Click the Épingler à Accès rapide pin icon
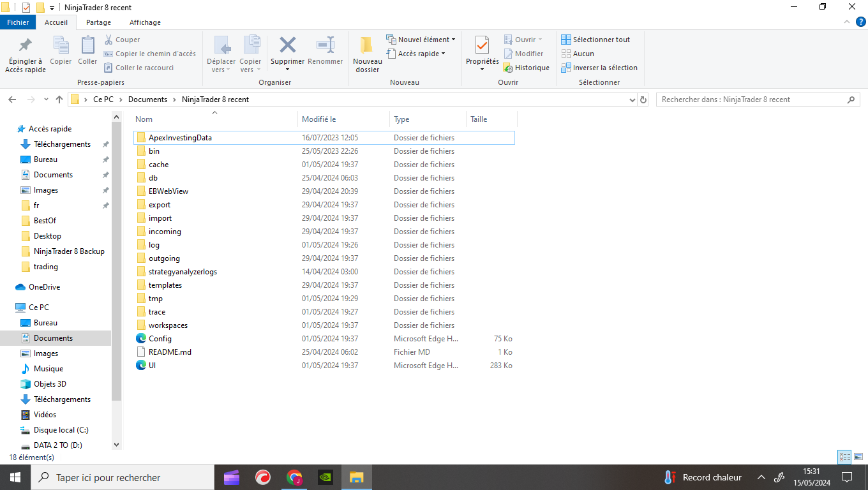The height and width of the screenshot is (490, 868). 26,45
